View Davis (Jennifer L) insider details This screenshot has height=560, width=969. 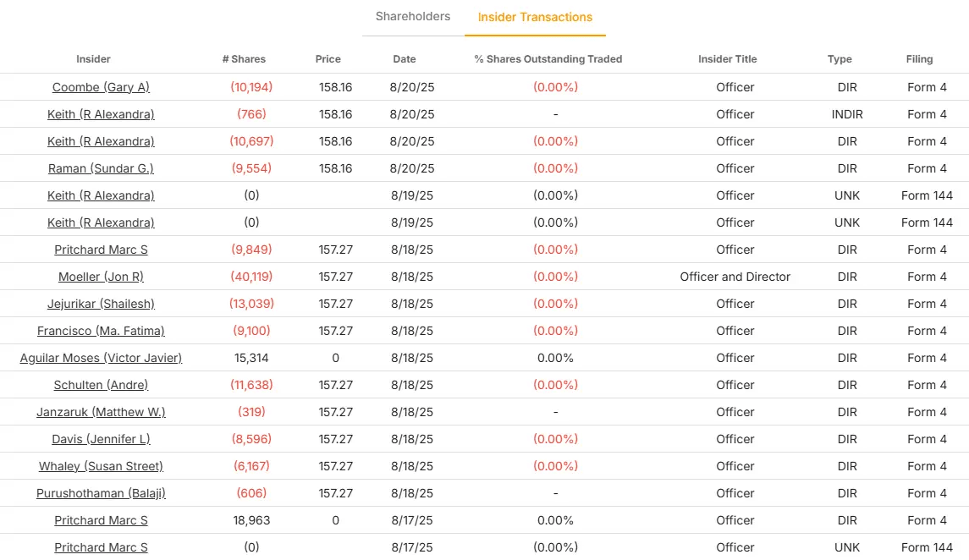[x=101, y=439]
